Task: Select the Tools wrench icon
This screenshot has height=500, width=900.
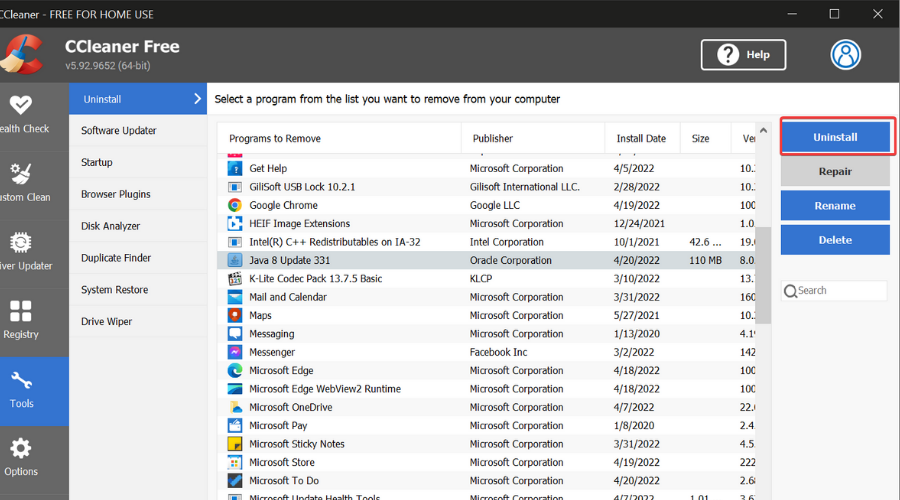Action: coord(21,381)
